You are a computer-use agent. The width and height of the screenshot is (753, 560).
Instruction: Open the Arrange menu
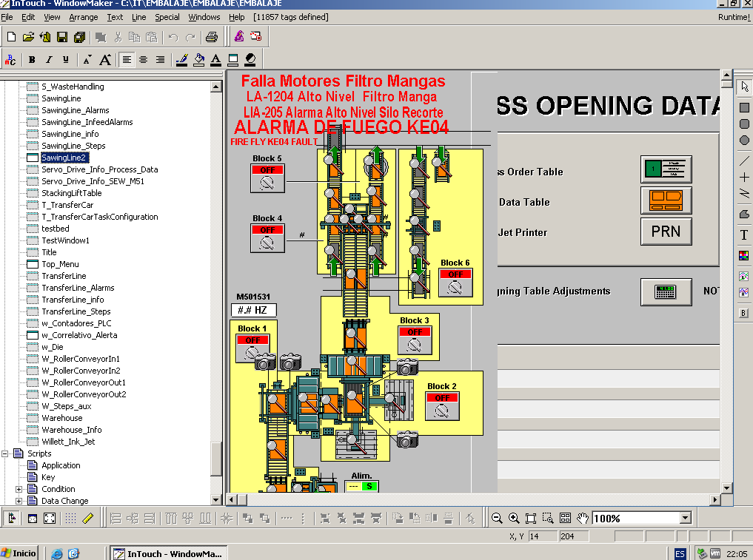[x=83, y=17]
